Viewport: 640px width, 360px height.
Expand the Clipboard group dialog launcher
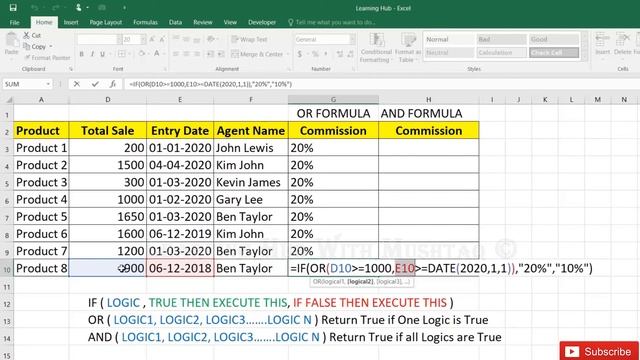tap(71, 69)
